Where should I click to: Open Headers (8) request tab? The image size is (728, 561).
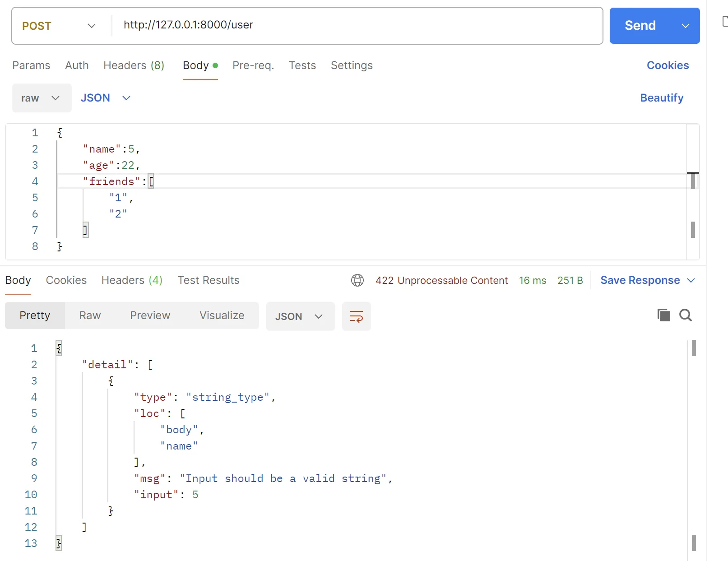coord(134,65)
